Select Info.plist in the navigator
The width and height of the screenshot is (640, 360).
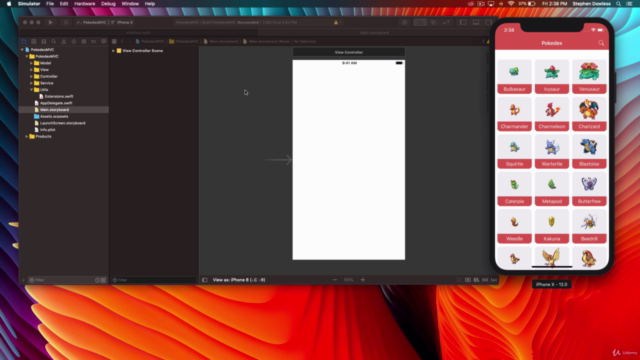pyautogui.click(x=47, y=130)
